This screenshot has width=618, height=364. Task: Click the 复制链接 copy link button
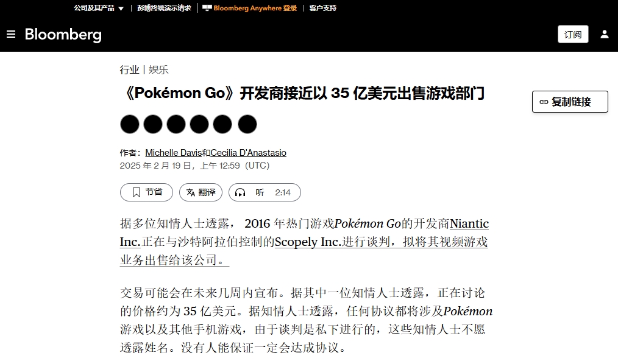coord(570,102)
